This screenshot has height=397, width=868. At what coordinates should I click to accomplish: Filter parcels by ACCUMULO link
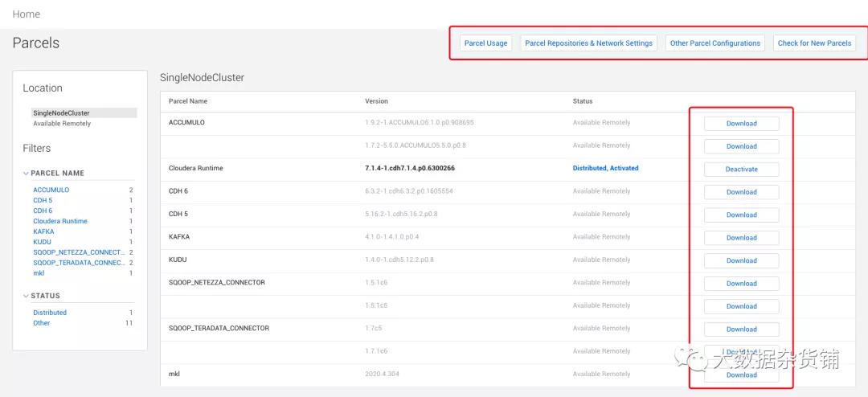click(x=51, y=190)
